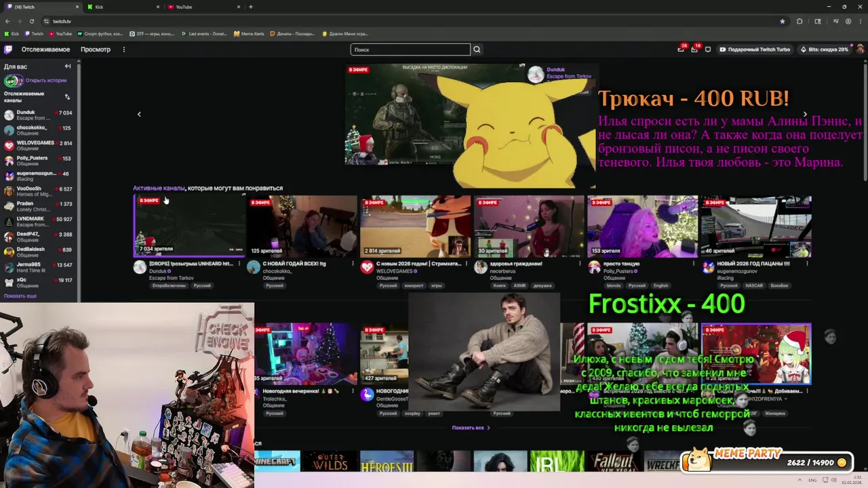Open the Dunduk channel in sidebar

tap(39, 115)
